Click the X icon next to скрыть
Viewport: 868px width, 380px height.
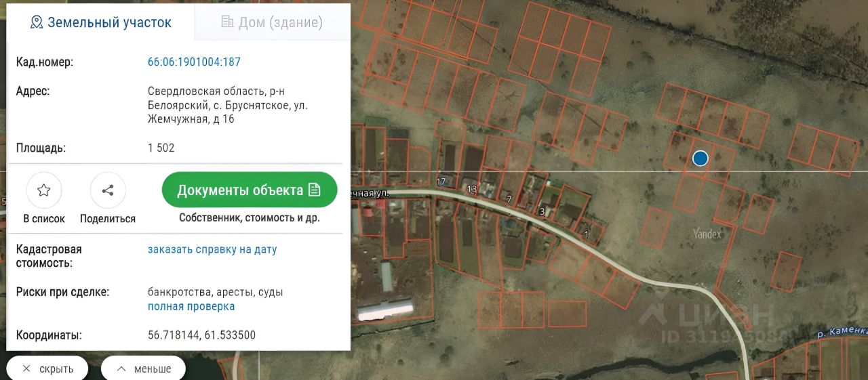coord(26,369)
